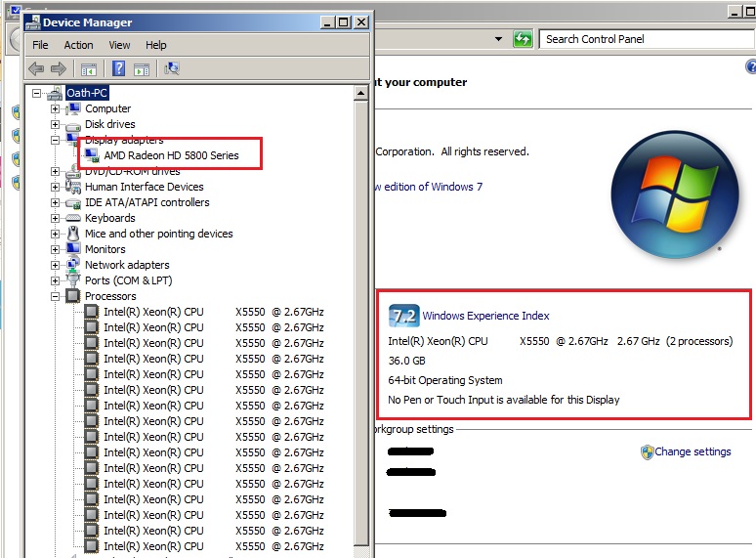Screen dimensions: 756x558
Task: Click the '64-bit Operating System' text
Action: [x=445, y=380]
